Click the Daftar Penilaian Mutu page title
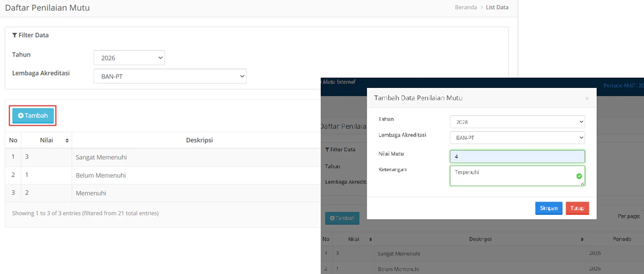This screenshot has width=644, height=274. tap(47, 8)
